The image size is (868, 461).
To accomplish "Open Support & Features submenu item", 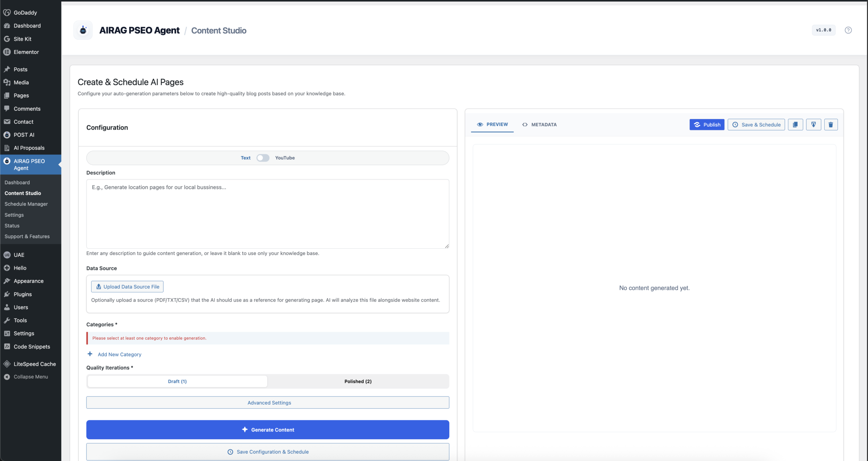I will tap(27, 236).
